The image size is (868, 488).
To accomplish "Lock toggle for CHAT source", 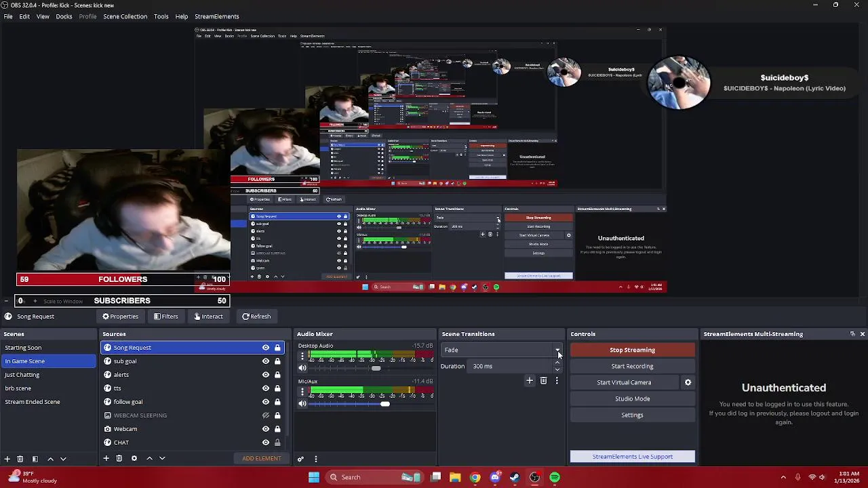I will click(x=277, y=443).
